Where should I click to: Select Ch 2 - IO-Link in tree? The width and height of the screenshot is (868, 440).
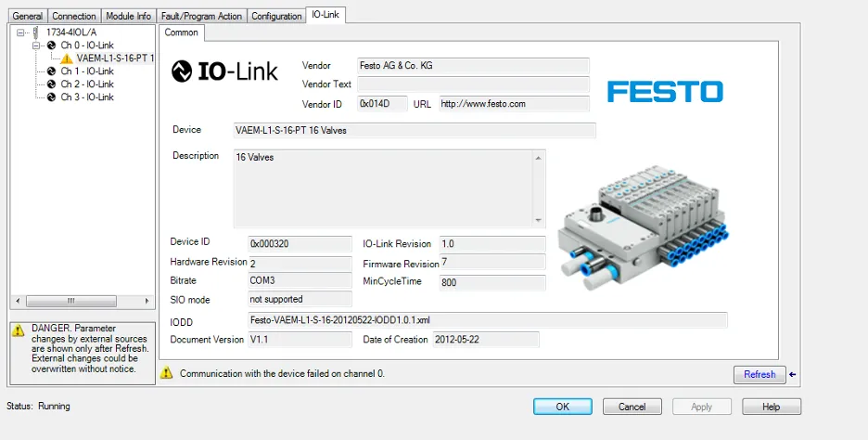(x=87, y=84)
